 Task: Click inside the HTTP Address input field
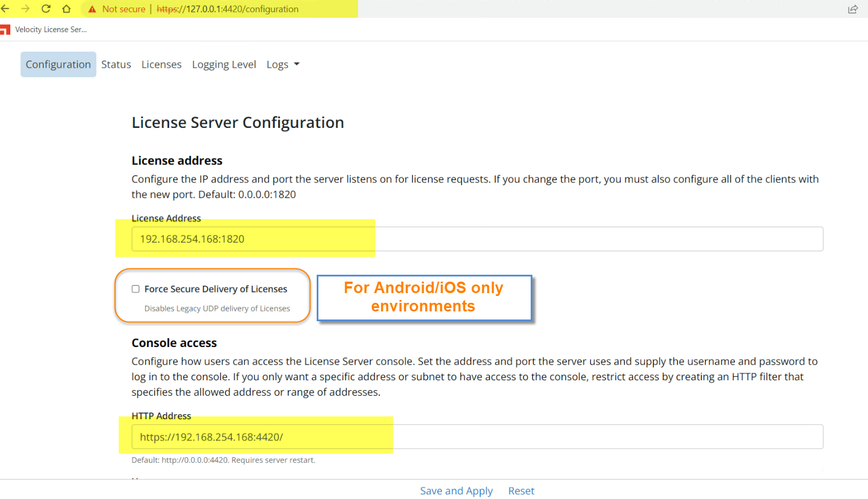click(402, 436)
